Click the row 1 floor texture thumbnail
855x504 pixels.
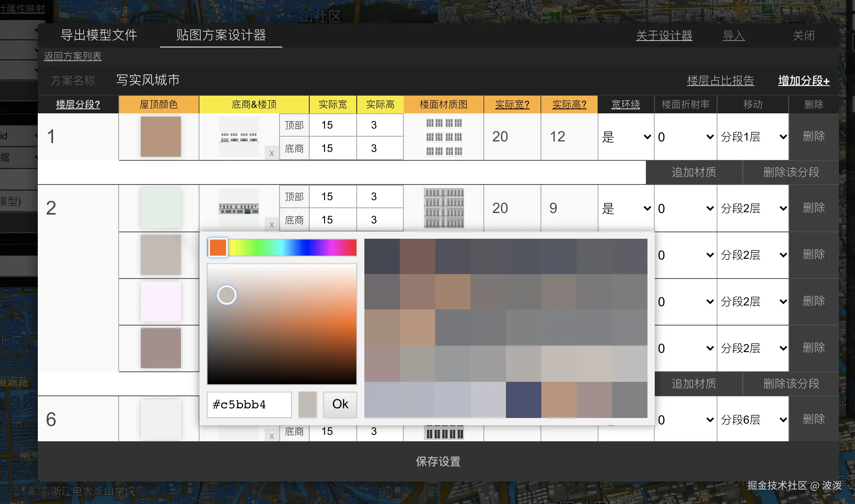444,137
